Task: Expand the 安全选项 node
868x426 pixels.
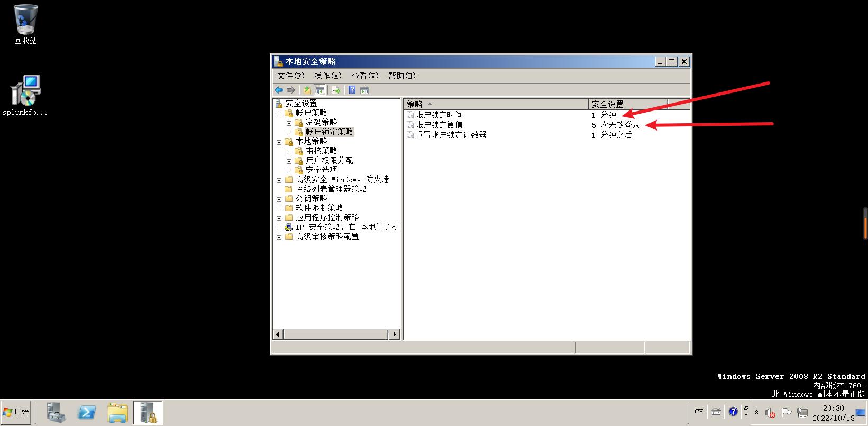Action: click(x=289, y=171)
